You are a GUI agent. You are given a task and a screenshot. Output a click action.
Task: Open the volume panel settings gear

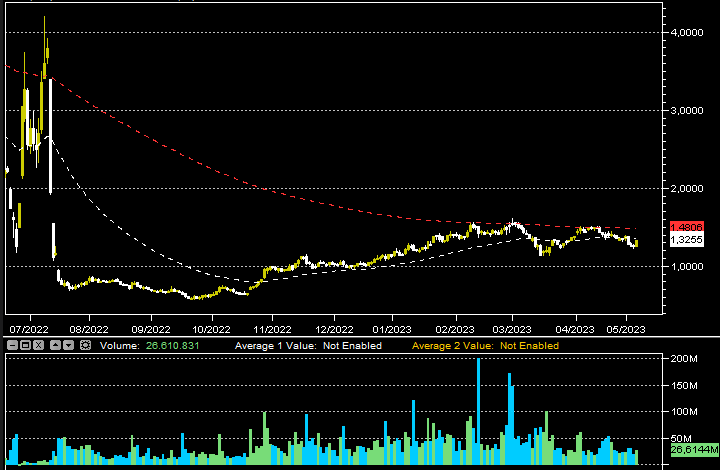85,345
